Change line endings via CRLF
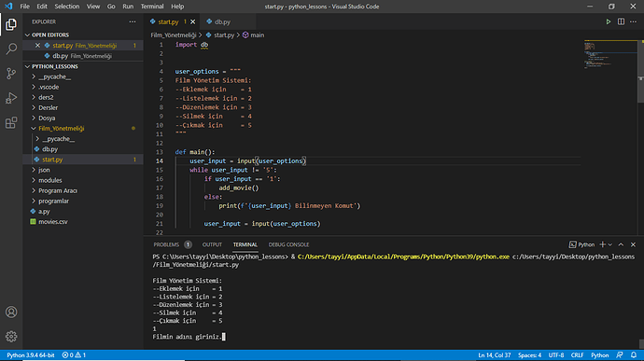 tap(577, 354)
